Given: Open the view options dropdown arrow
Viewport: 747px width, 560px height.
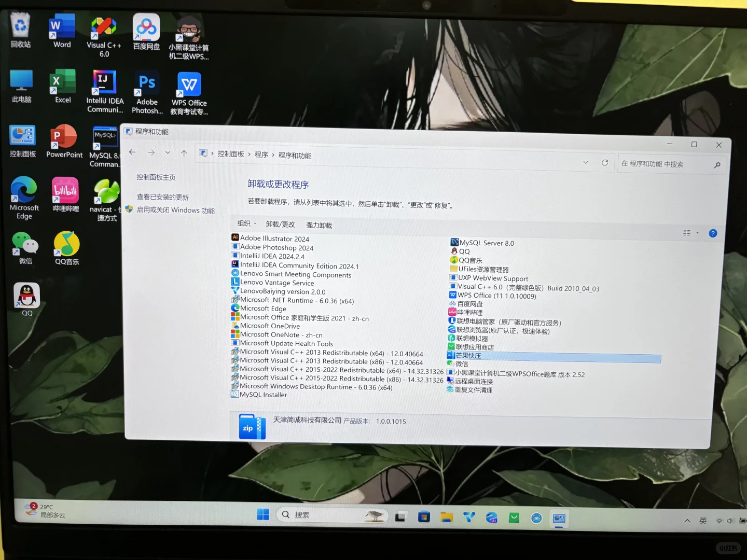Looking at the screenshot, I should pyautogui.click(x=698, y=233).
